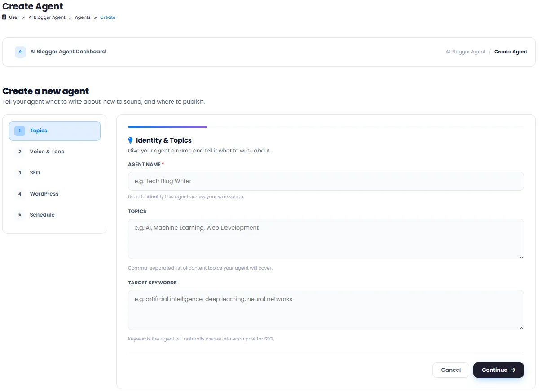Click step number 1 badge
The width and height of the screenshot is (546, 392).
click(20, 131)
